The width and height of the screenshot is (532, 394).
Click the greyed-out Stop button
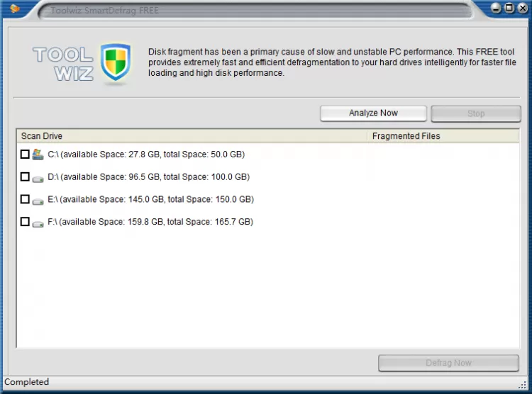pos(476,113)
